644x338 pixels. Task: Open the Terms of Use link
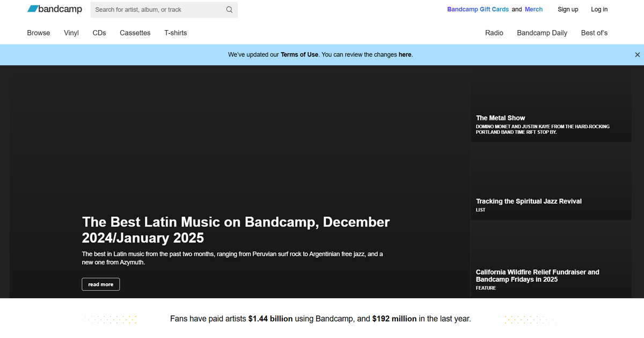[x=299, y=55]
